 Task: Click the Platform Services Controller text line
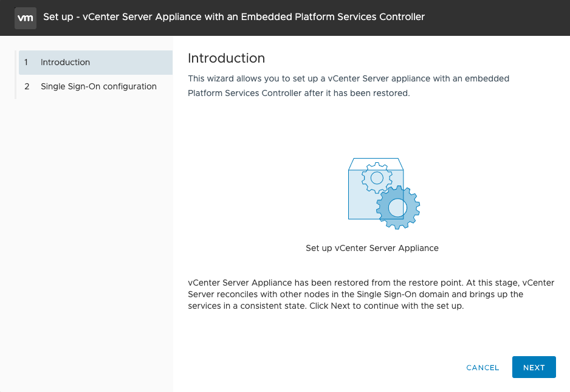pos(299,94)
